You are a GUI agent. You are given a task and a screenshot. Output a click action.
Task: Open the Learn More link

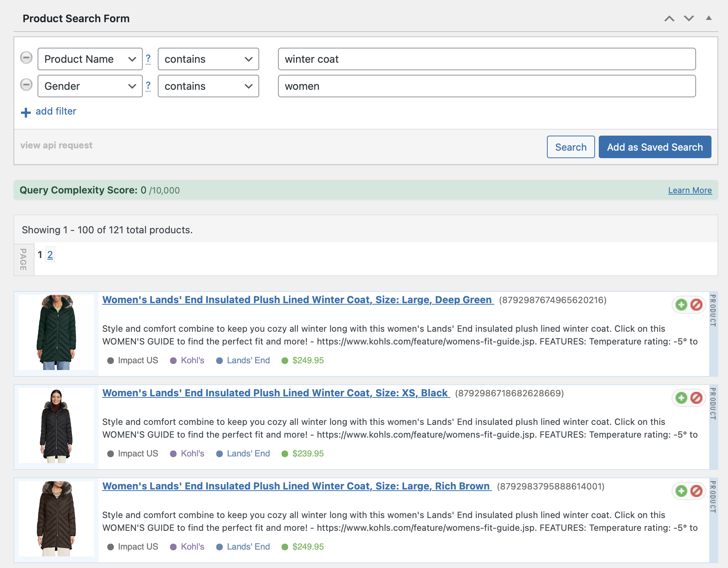click(x=690, y=190)
